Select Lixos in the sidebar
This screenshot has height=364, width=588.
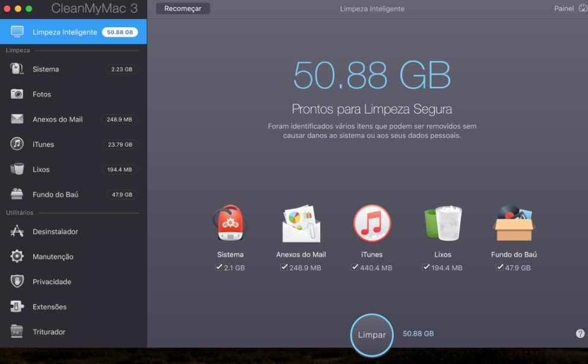[74, 169]
